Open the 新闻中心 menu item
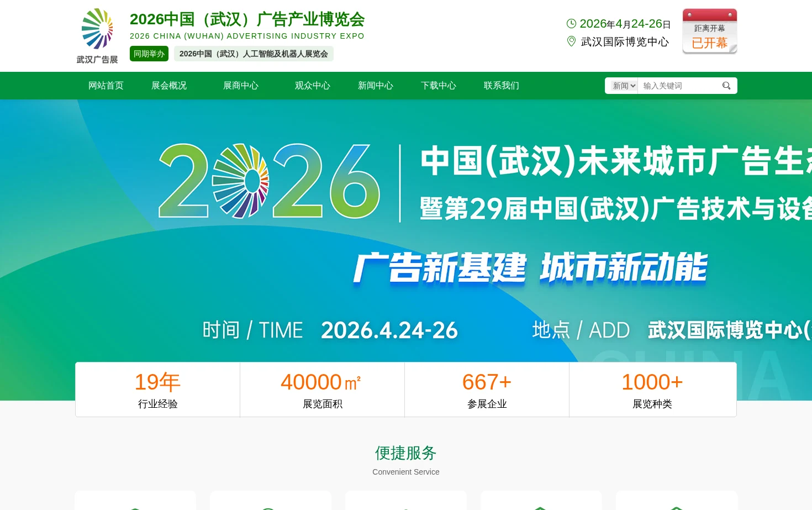Image resolution: width=812 pixels, height=510 pixels. pos(376,86)
